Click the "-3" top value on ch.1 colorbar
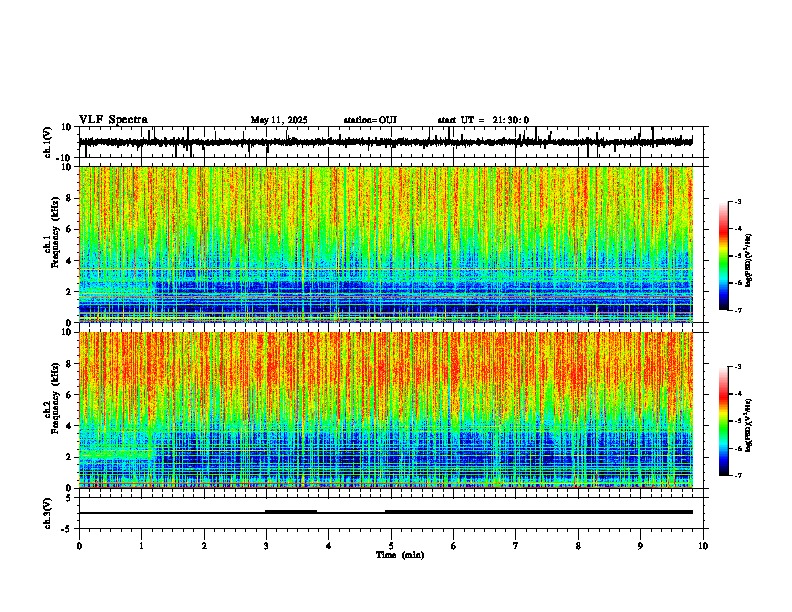This screenshot has width=792, height=612. point(738,201)
